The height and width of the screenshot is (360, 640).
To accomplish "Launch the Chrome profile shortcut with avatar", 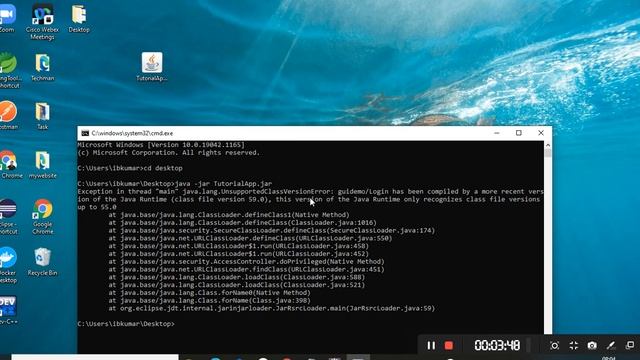I will [x=9, y=164].
